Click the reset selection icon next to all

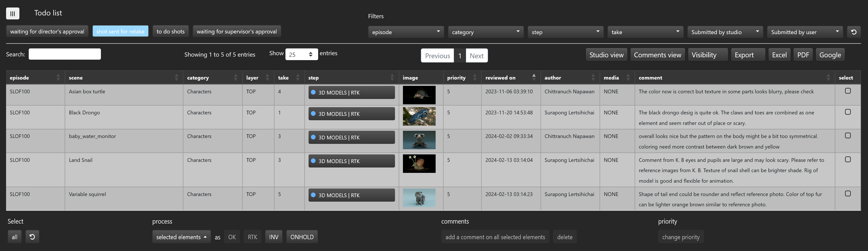point(32,237)
